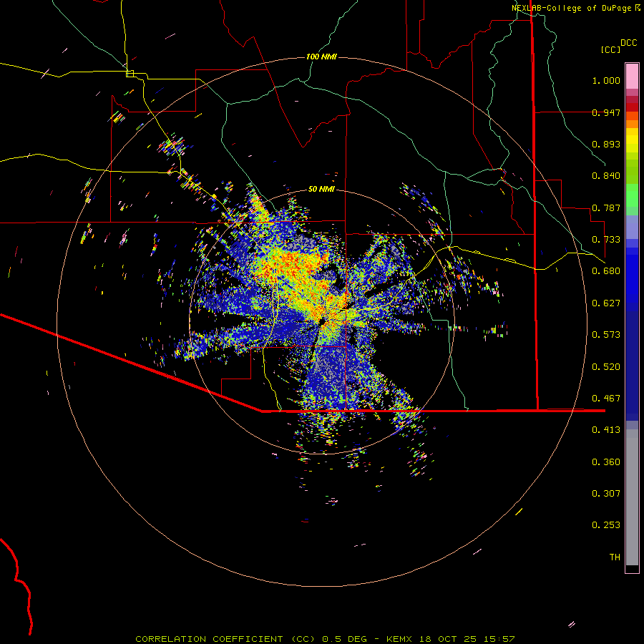Pick the pink segment of the color bar

(632, 77)
